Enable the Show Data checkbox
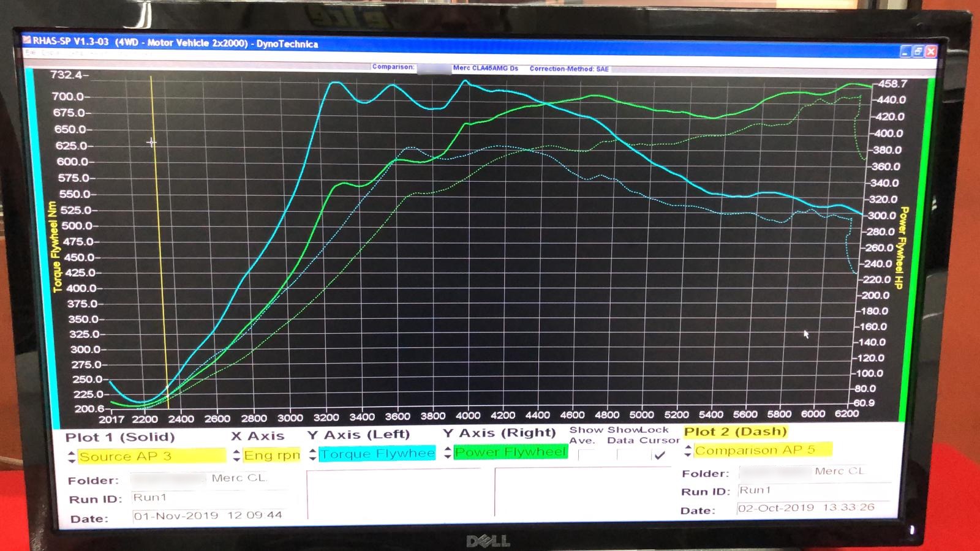980x551 pixels. point(625,455)
